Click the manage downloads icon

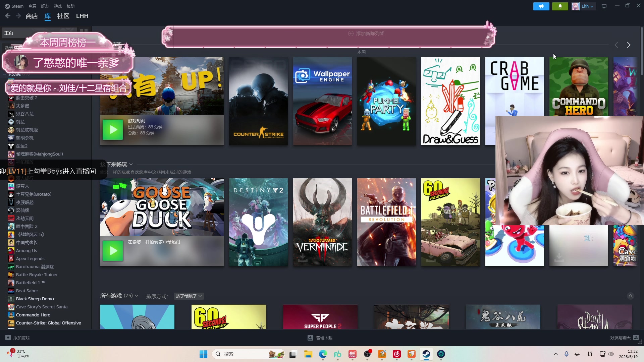310,338
